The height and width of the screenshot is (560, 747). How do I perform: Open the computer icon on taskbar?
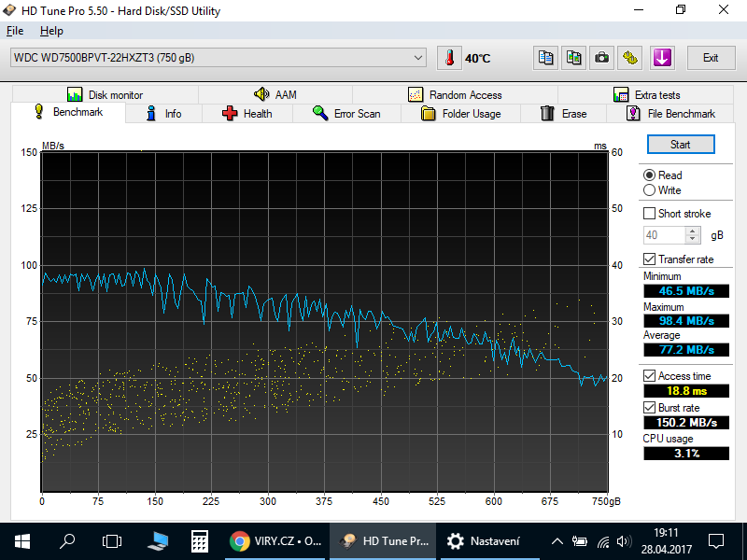[157, 541]
